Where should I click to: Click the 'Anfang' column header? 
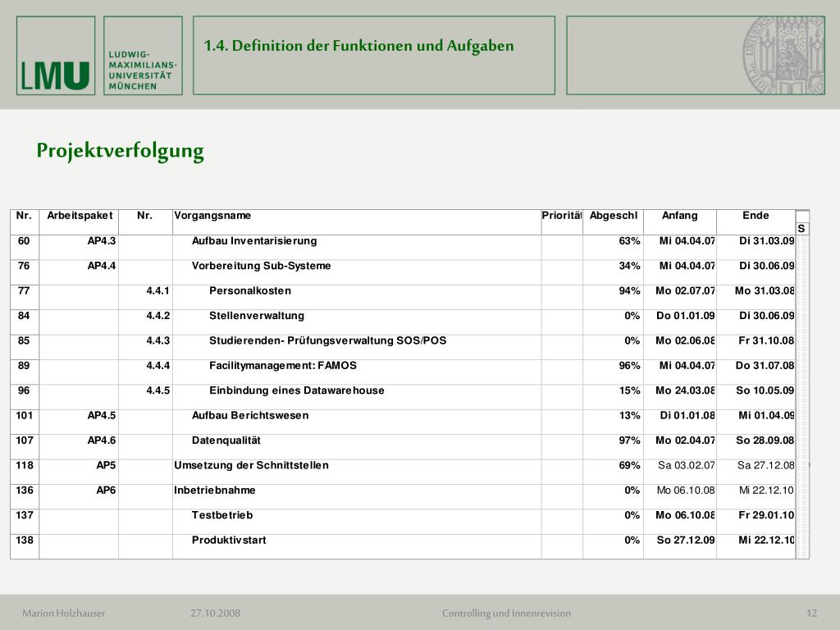tap(680, 216)
